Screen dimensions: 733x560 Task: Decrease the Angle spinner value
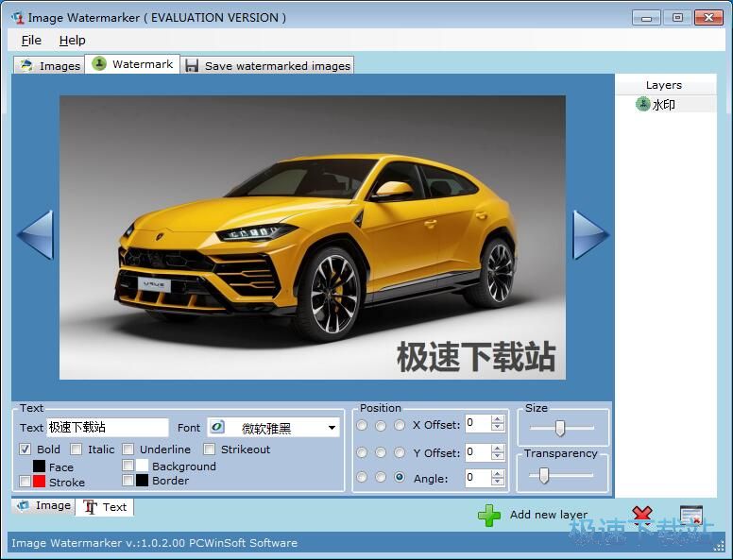coord(498,483)
